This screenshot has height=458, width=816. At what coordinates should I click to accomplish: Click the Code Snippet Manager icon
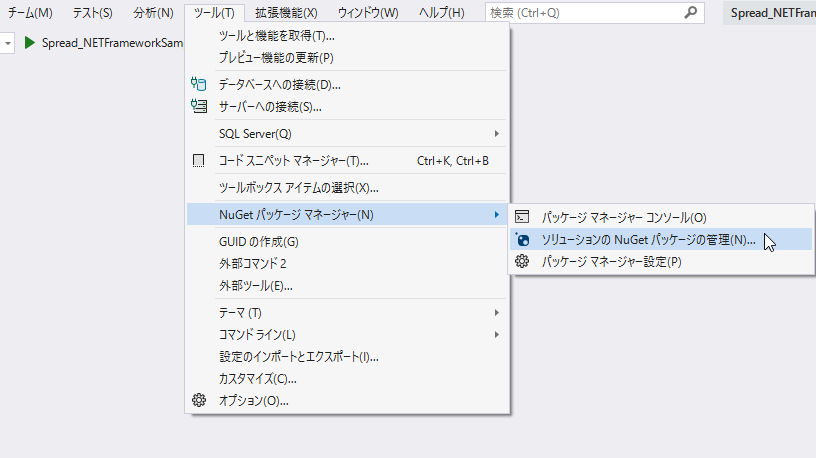click(x=198, y=160)
